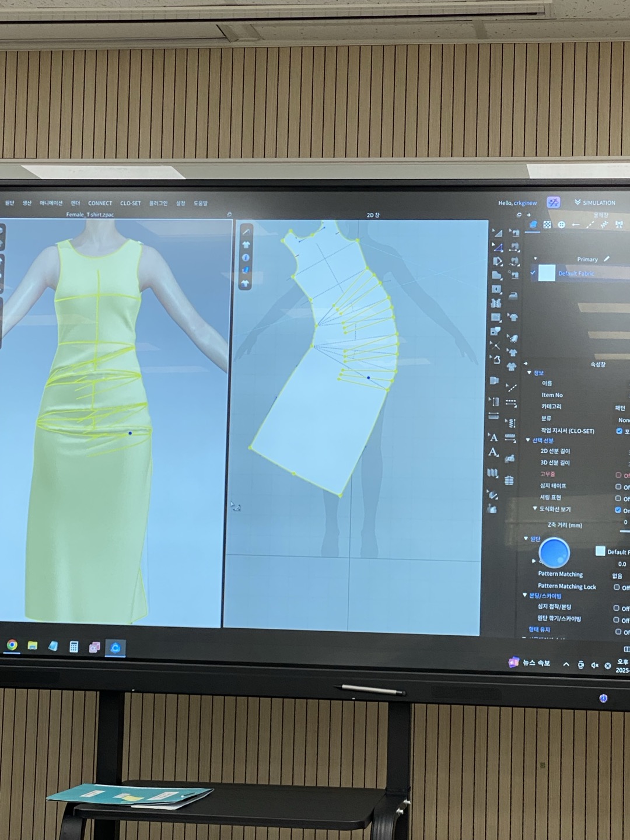
Task: Click the pencil edit icon next to Primary
Action: [x=607, y=259]
